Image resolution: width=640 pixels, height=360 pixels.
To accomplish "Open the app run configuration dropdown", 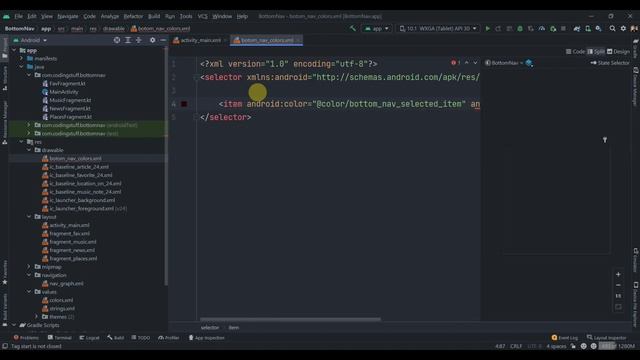I will tap(377, 29).
